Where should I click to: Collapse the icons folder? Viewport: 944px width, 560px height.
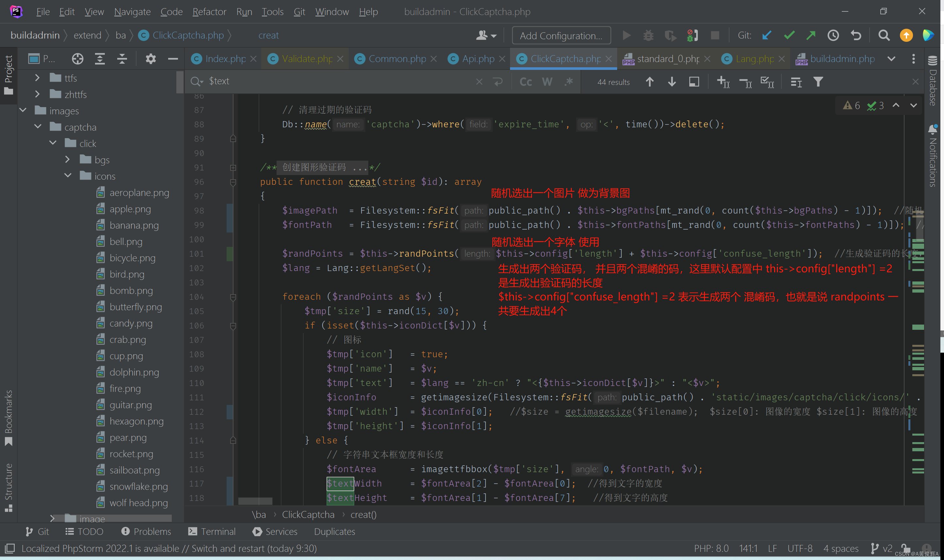(68, 175)
